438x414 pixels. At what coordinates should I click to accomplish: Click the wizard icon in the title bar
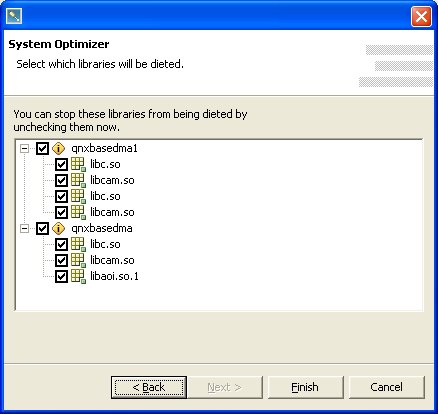pos(14,16)
